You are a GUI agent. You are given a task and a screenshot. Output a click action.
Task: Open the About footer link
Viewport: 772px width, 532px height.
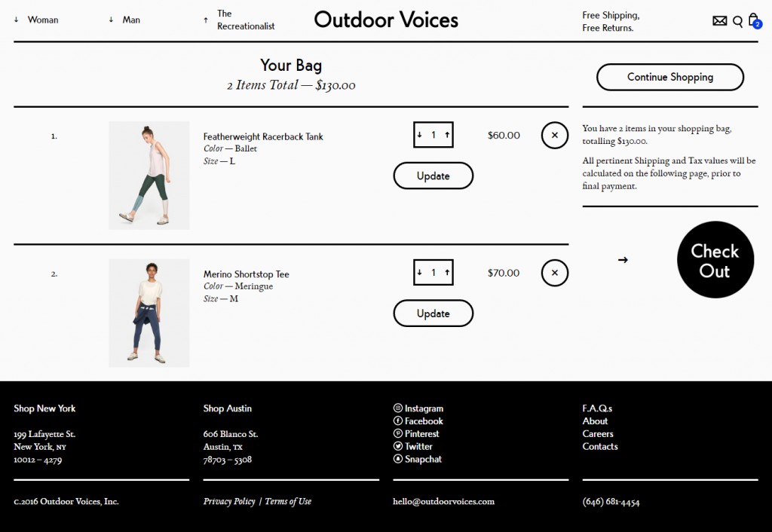(x=595, y=420)
